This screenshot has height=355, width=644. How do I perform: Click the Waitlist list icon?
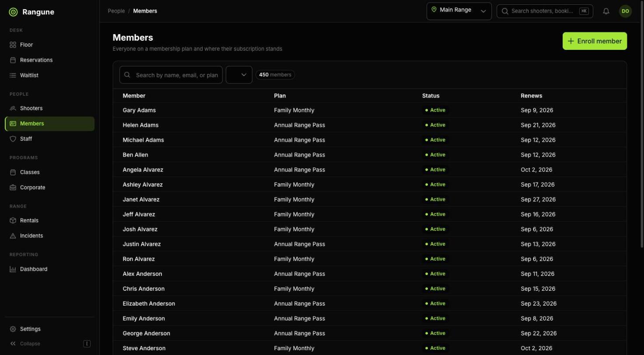click(x=13, y=75)
